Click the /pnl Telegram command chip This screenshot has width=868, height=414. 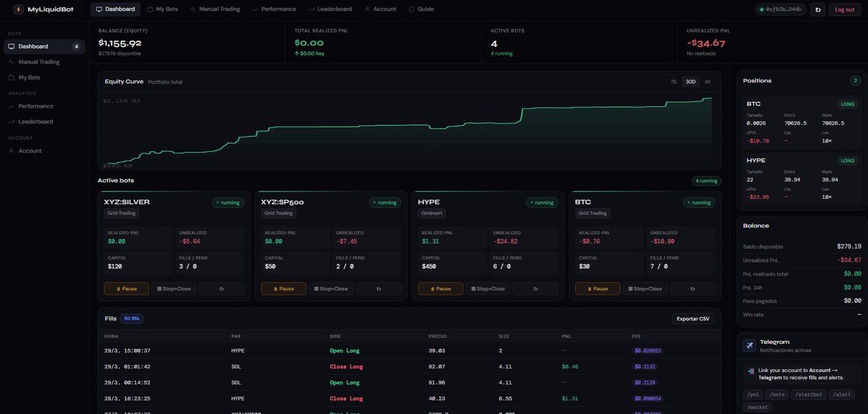[x=752, y=394]
